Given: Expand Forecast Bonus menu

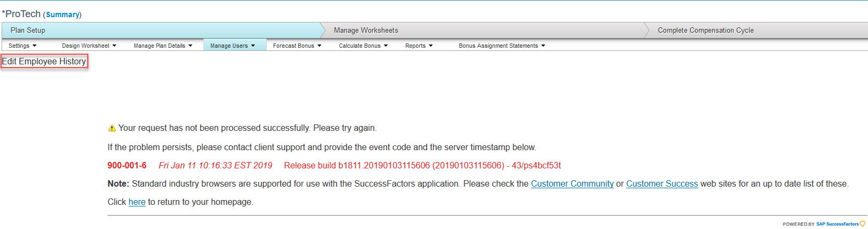Looking at the screenshot, I should 297,46.
